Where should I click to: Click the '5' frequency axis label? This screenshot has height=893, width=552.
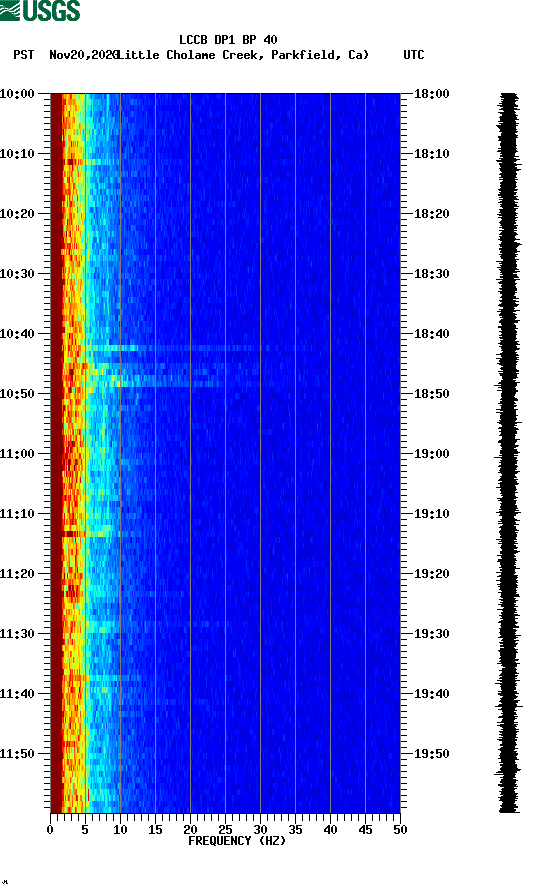tap(85, 830)
